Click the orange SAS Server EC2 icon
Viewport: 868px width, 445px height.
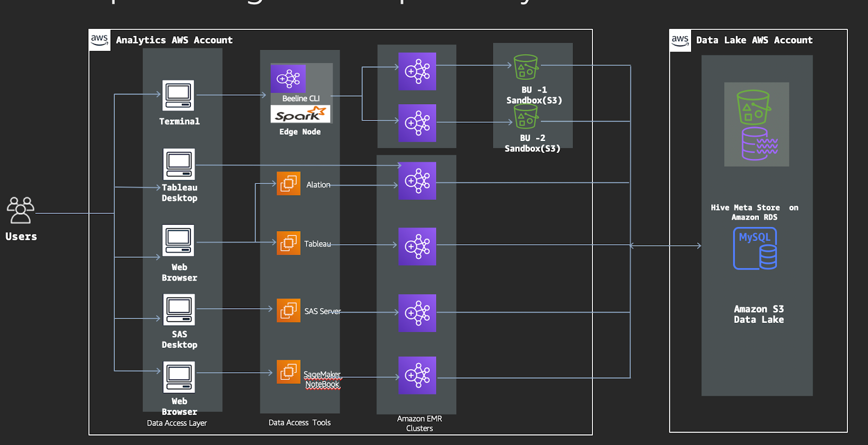tap(289, 310)
